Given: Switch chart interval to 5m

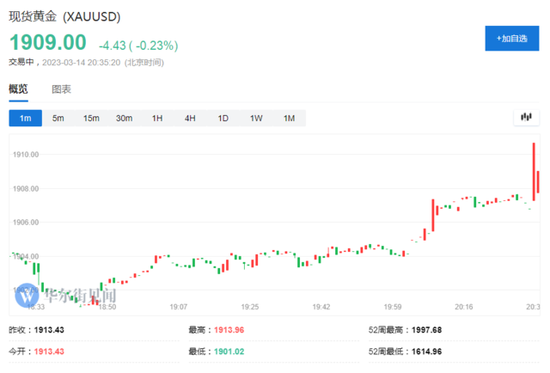Looking at the screenshot, I should tap(58, 118).
